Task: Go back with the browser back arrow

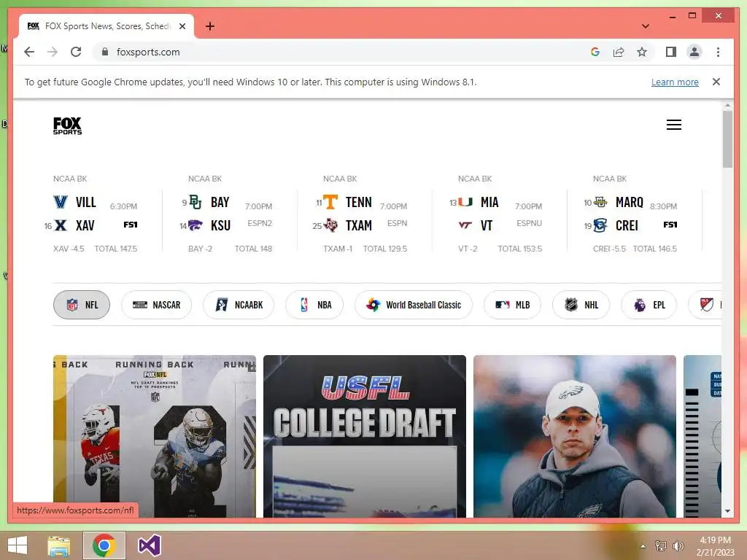Action: click(x=29, y=52)
